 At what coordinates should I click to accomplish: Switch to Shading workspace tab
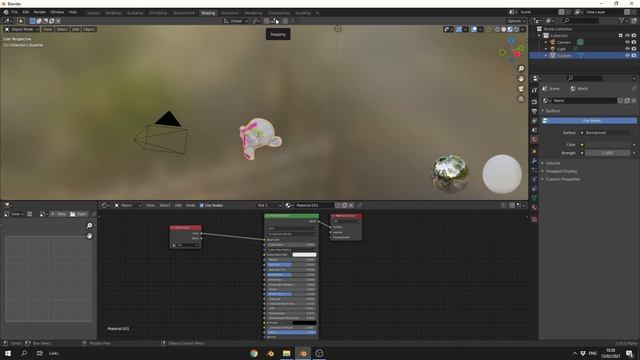(x=208, y=13)
